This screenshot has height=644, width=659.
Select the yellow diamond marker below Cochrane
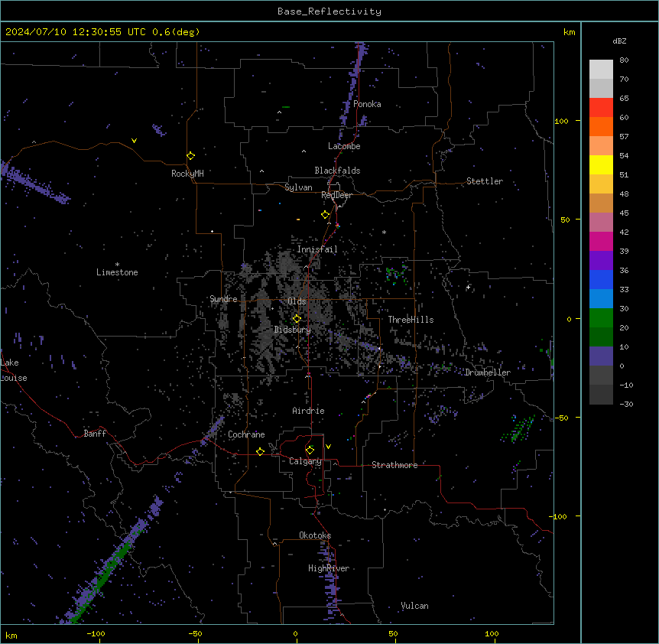click(x=260, y=451)
